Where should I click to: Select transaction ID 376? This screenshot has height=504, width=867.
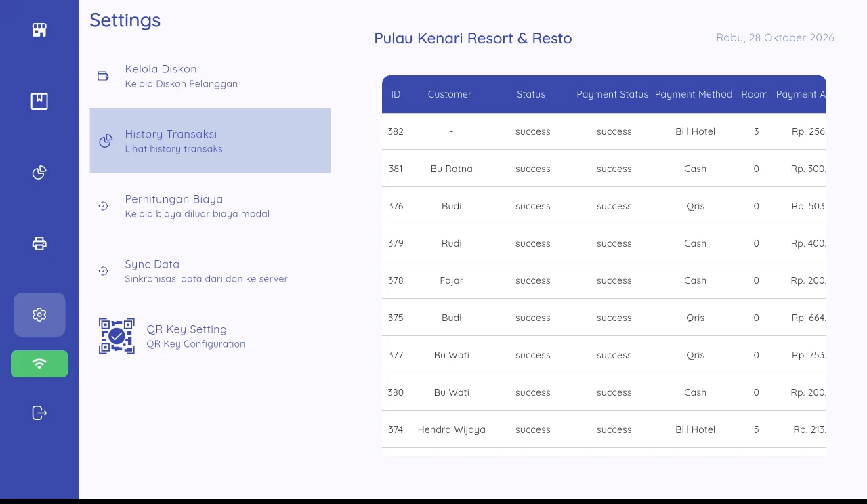tap(396, 206)
